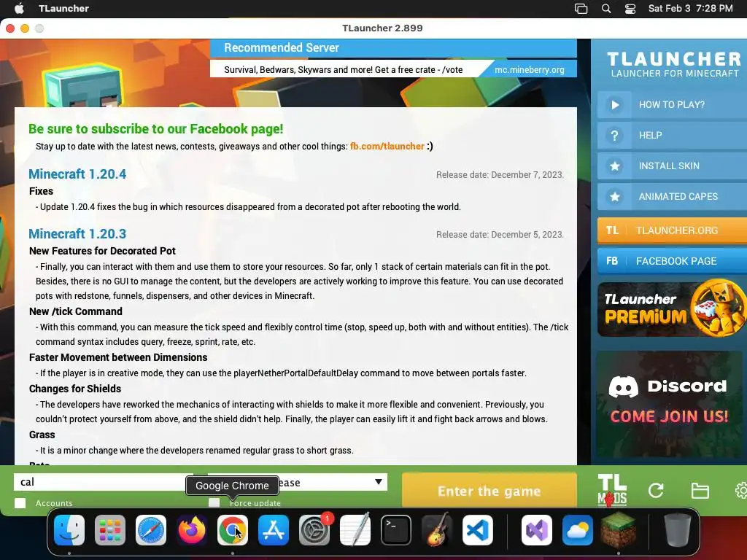Image resolution: width=747 pixels, height=560 pixels.
Task: Launch Safari from the dock
Action: point(151,530)
